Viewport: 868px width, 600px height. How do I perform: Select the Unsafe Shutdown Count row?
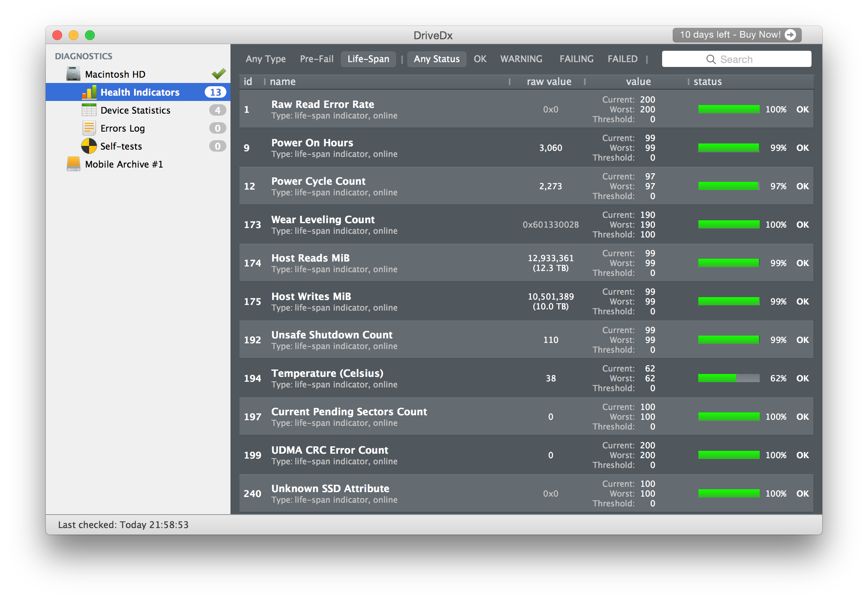point(526,340)
